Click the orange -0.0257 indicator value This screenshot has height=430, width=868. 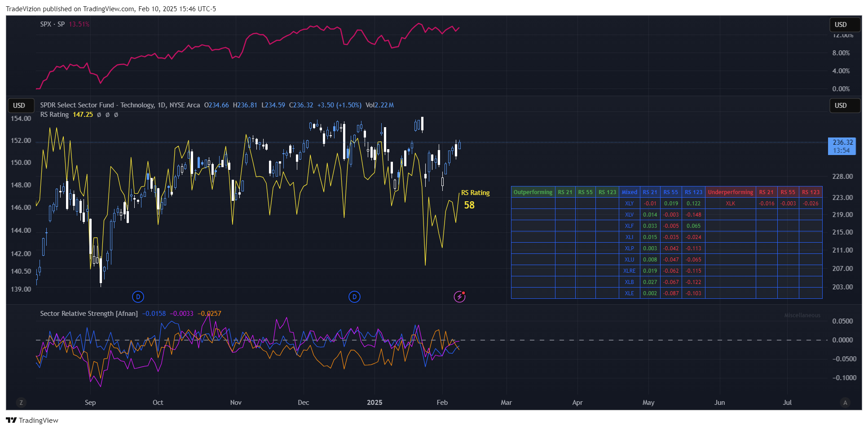pyautogui.click(x=209, y=314)
